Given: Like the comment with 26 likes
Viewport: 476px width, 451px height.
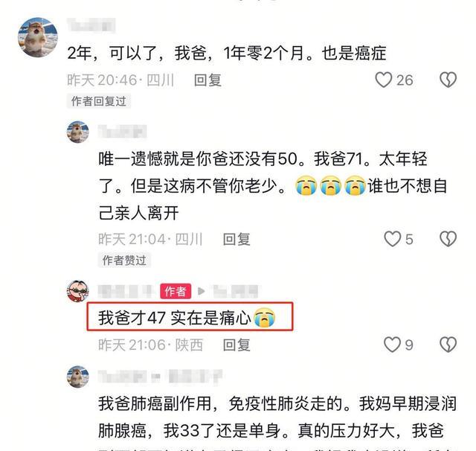Looking at the screenshot, I should (384, 80).
